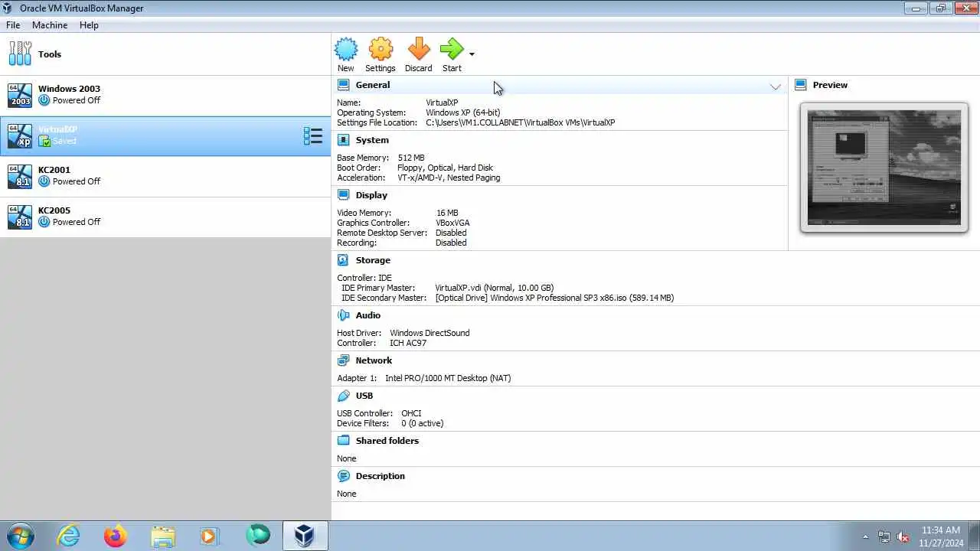Open the machine Settings gear icon
Image resolution: width=980 pixels, height=551 pixels.
click(x=381, y=49)
